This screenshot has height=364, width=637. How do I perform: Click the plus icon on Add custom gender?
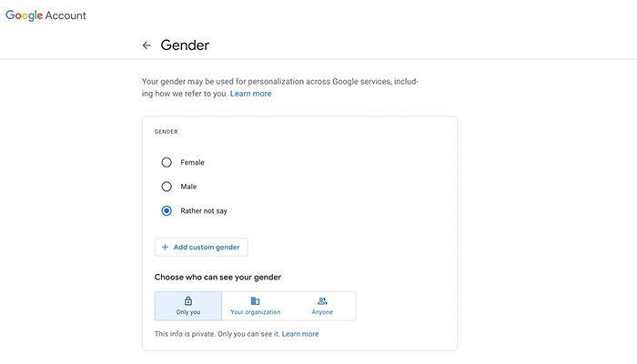pos(165,247)
